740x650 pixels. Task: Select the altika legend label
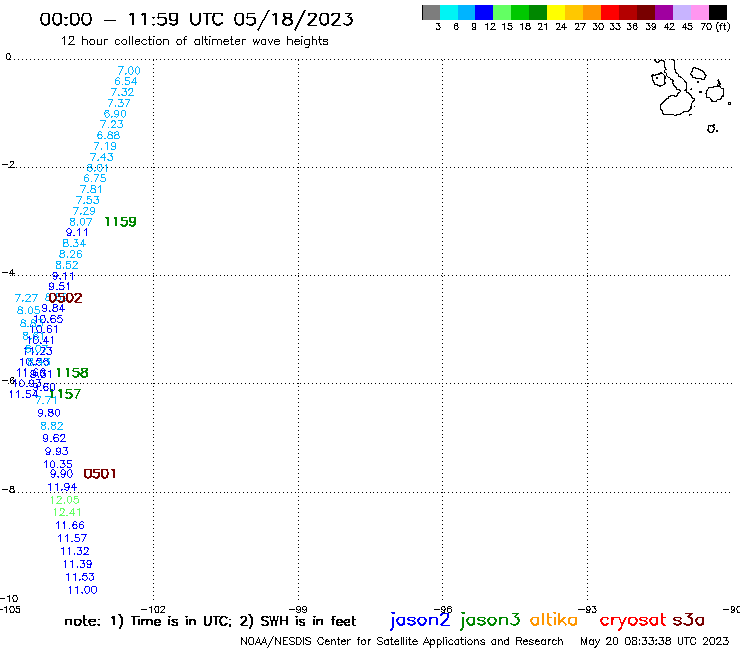(553, 620)
